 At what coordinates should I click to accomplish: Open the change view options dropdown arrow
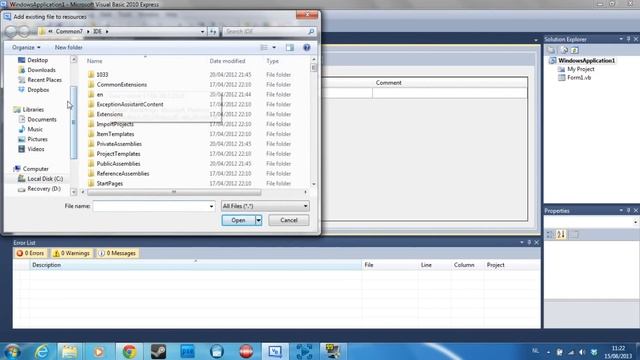tap(274, 47)
